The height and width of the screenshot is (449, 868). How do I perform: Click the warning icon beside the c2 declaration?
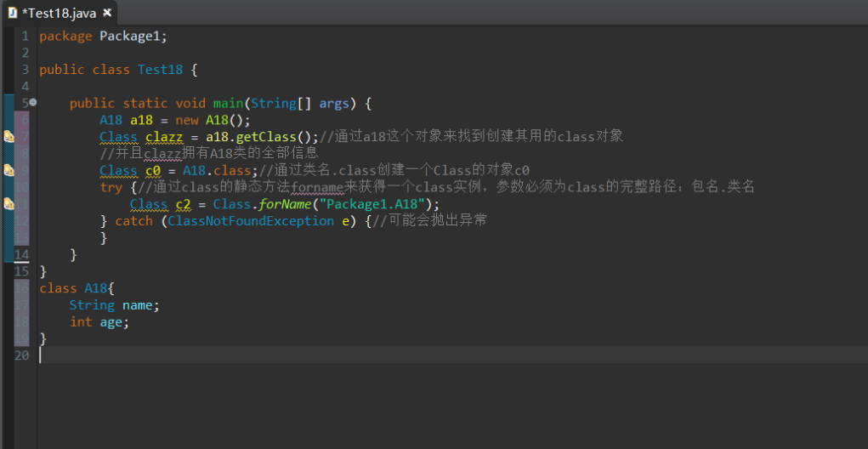(x=9, y=204)
